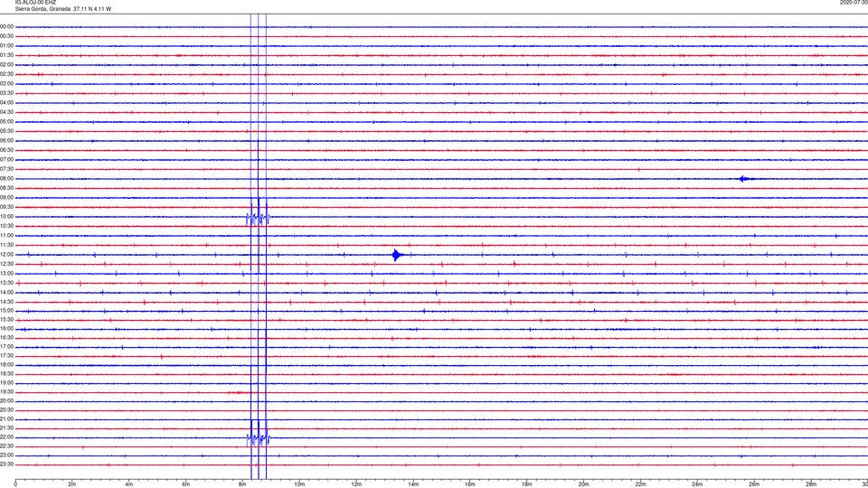Click the calibration pulse on the 10:00 trace
This screenshot has height=488, width=868.
coord(258,217)
